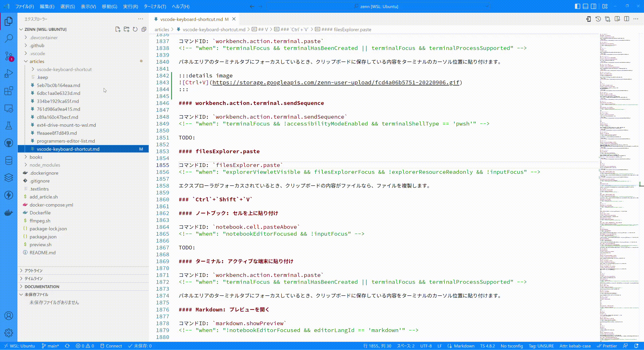Expand the タイムライン section
Screen dimensions: 644x350
(x=83, y=279)
